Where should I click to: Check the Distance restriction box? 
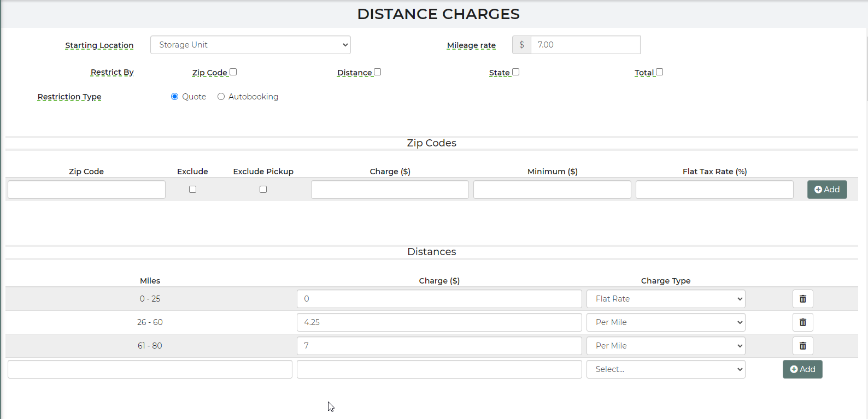coord(378,72)
